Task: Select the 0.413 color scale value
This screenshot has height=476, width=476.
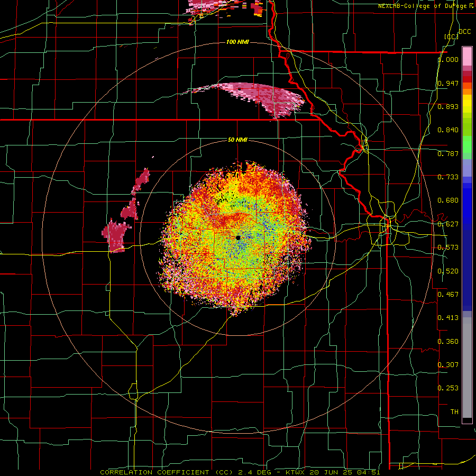Action: [x=448, y=318]
